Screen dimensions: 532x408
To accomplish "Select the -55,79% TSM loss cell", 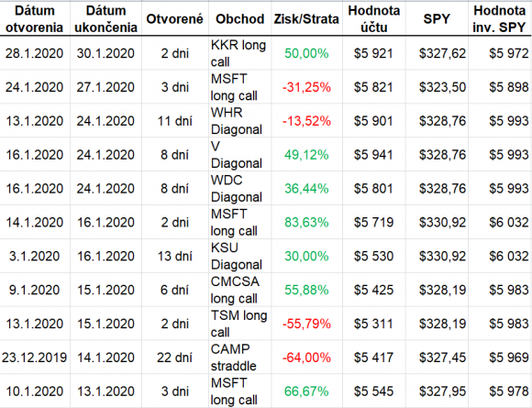I will [x=306, y=324].
